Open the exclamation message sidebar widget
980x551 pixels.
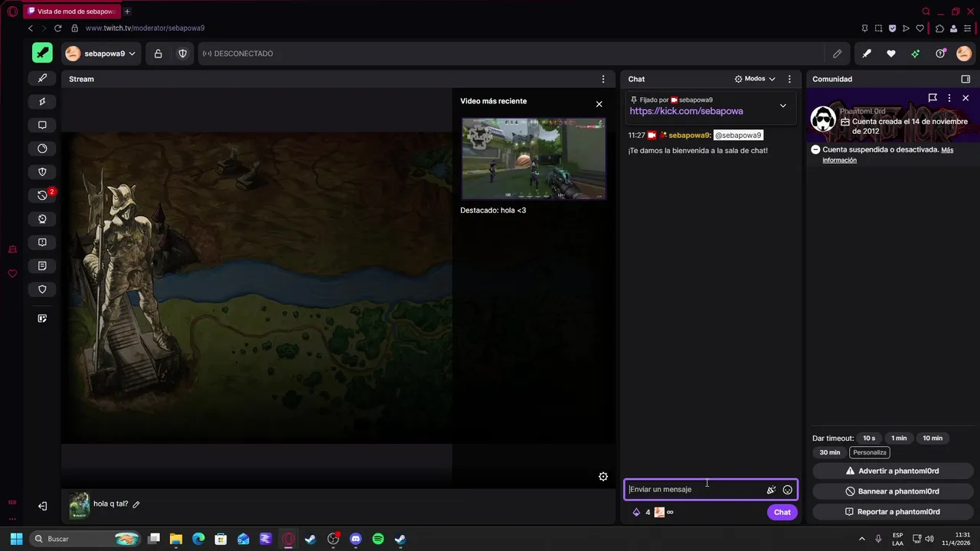point(42,242)
